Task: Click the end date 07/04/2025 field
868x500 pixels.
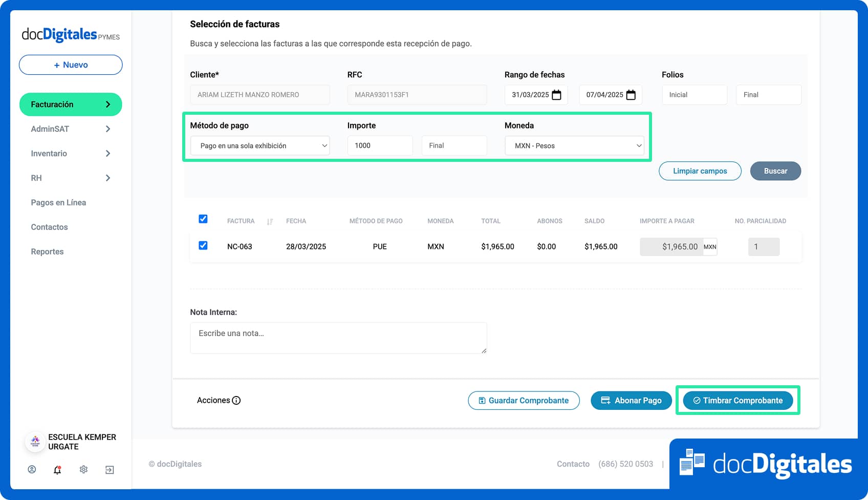Action: point(611,95)
